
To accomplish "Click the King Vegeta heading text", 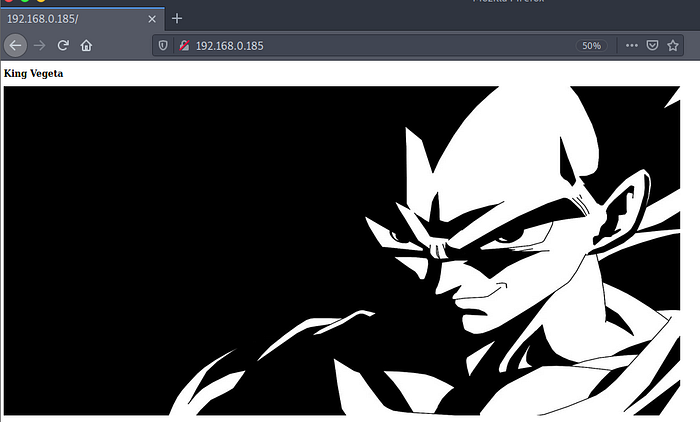I will tap(34, 73).
